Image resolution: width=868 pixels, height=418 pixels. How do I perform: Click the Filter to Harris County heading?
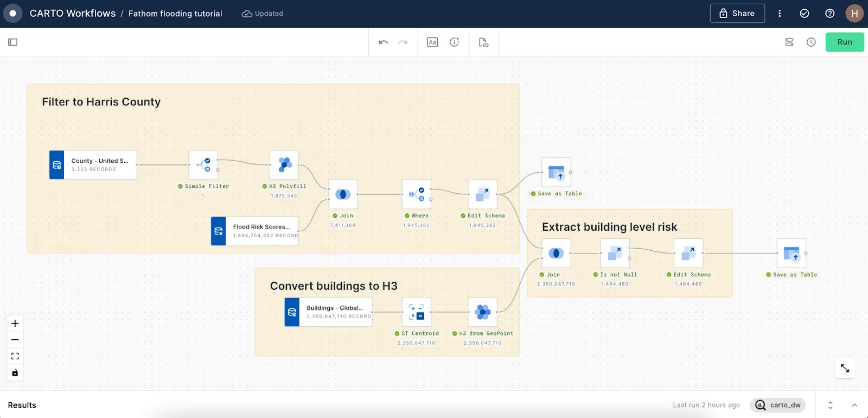tap(101, 102)
